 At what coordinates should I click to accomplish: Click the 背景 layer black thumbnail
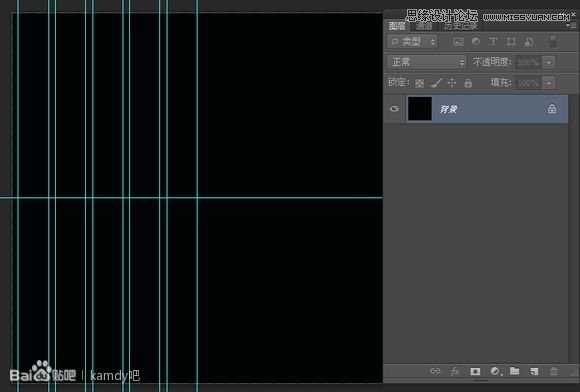pos(420,109)
